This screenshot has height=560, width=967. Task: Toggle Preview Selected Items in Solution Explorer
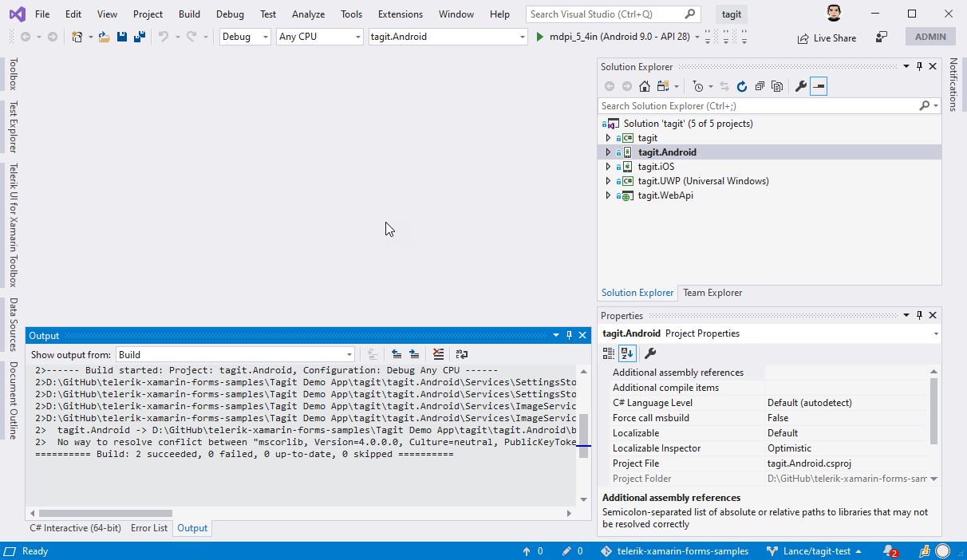coord(818,86)
